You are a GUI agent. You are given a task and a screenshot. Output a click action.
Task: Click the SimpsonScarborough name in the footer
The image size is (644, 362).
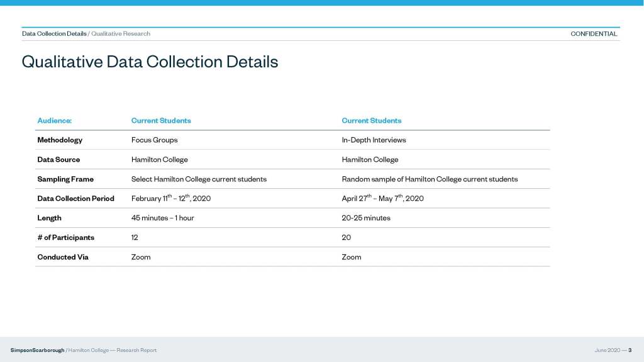37,350
